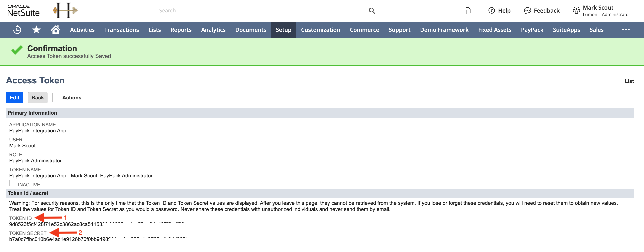Open Mark Scout account role menu
The image size is (644, 252).
[606, 11]
